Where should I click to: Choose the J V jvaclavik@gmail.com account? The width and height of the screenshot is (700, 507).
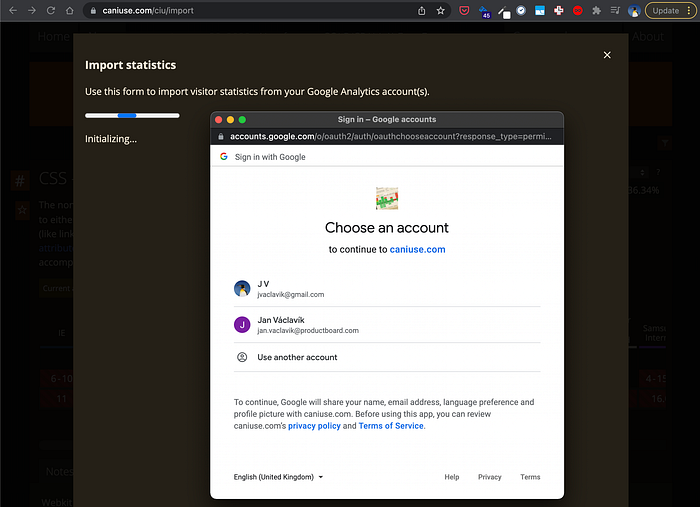point(387,289)
